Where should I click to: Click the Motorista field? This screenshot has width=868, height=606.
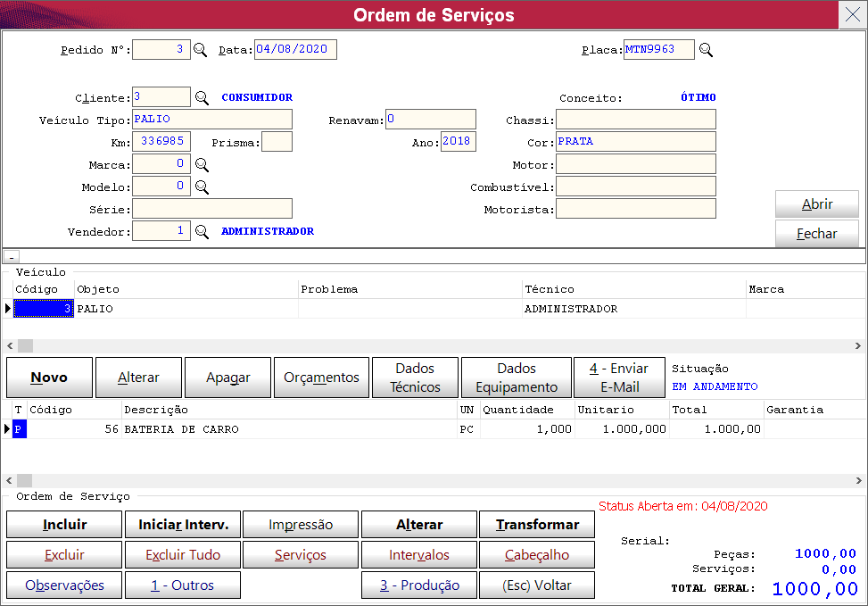click(636, 208)
